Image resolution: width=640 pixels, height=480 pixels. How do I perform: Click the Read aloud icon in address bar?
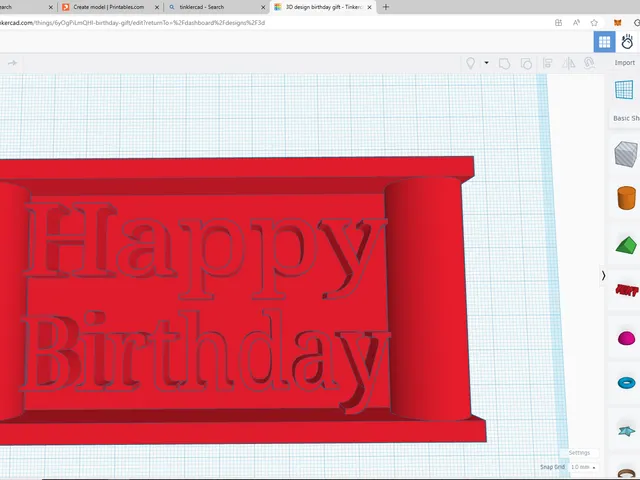coord(576,23)
